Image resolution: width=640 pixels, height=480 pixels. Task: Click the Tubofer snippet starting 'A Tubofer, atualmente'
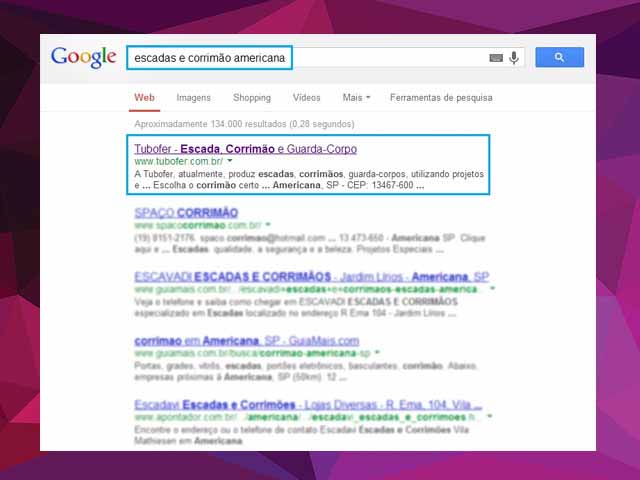[309, 180]
